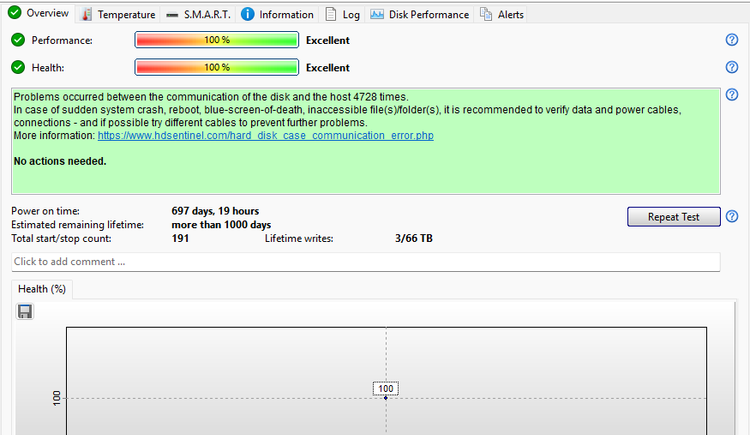Click the "Lifetime writes:" label

[299, 238]
